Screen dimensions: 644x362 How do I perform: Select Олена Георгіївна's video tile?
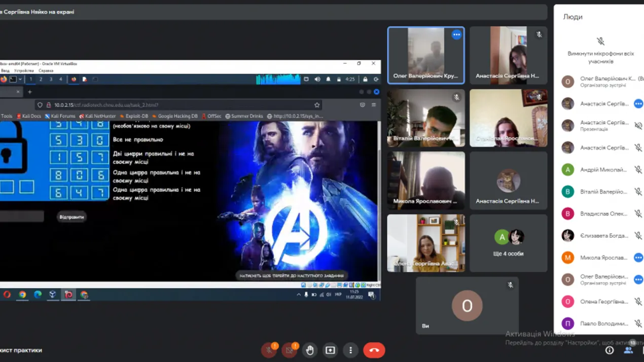(426, 243)
